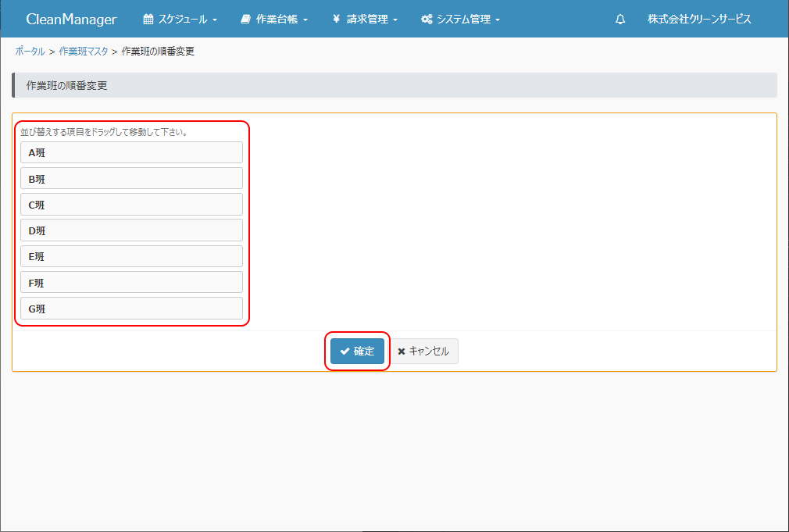
Task: Go to 作業班マスタ breadcrumb link
Action: (x=84, y=52)
